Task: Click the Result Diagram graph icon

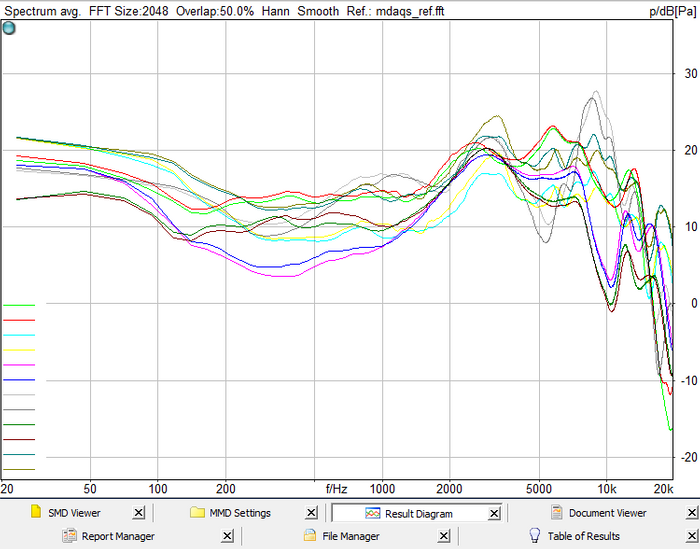Action: [x=372, y=513]
